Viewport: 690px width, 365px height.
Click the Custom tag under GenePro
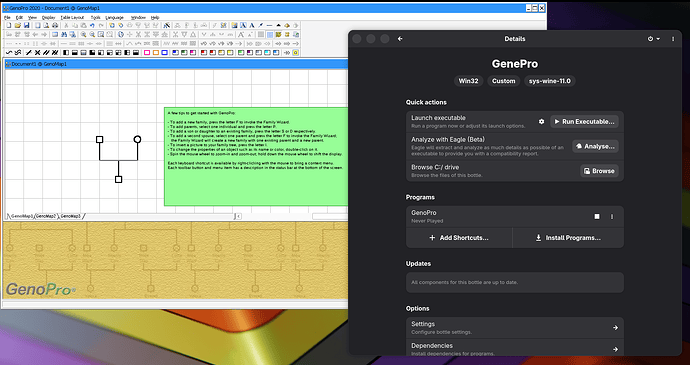(x=503, y=81)
